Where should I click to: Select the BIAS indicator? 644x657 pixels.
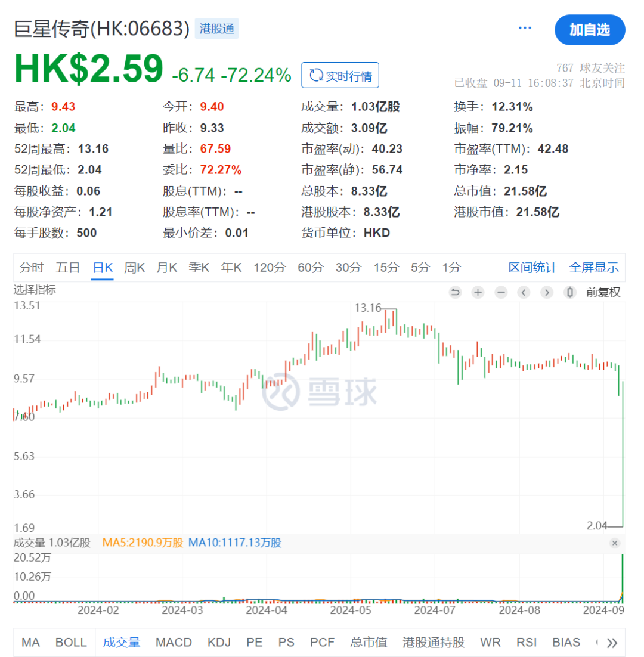pos(566,642)
